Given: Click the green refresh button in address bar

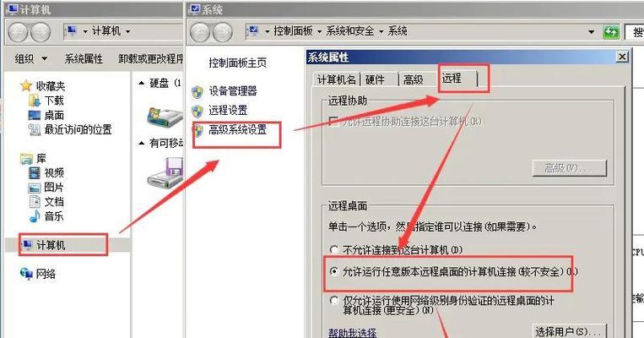Looking at the screenshot, I should 611,32.
